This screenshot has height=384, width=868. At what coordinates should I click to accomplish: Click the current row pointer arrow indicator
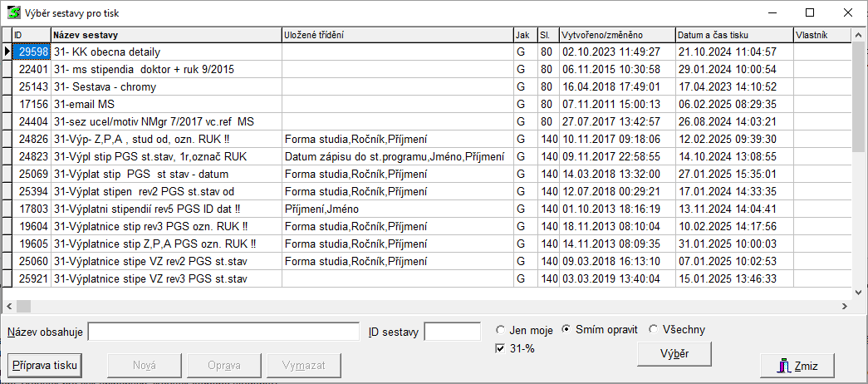tap(7, 52)
